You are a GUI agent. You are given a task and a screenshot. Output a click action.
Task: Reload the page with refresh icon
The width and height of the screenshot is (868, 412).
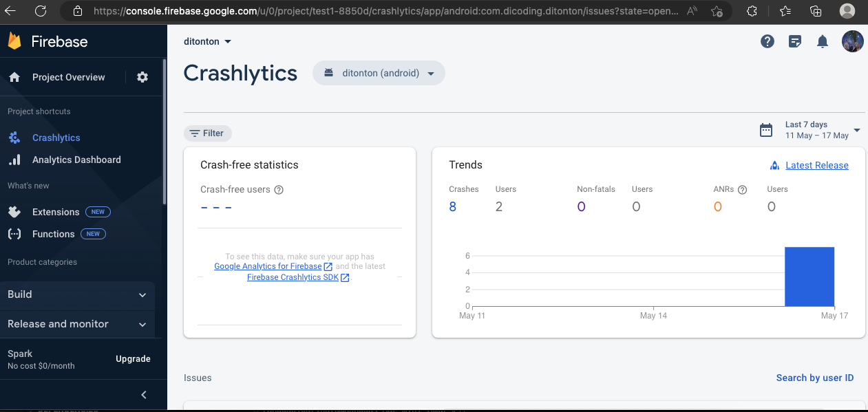point(41,10)
